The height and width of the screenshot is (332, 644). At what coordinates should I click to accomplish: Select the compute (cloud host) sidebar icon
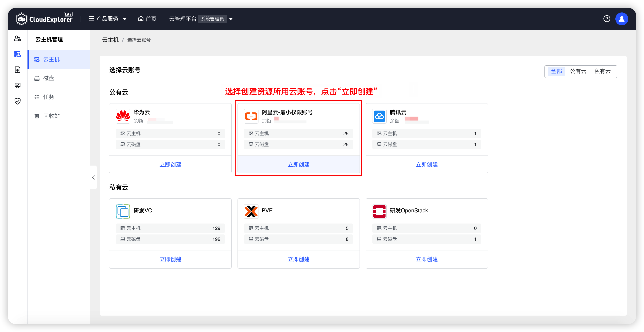17,54
